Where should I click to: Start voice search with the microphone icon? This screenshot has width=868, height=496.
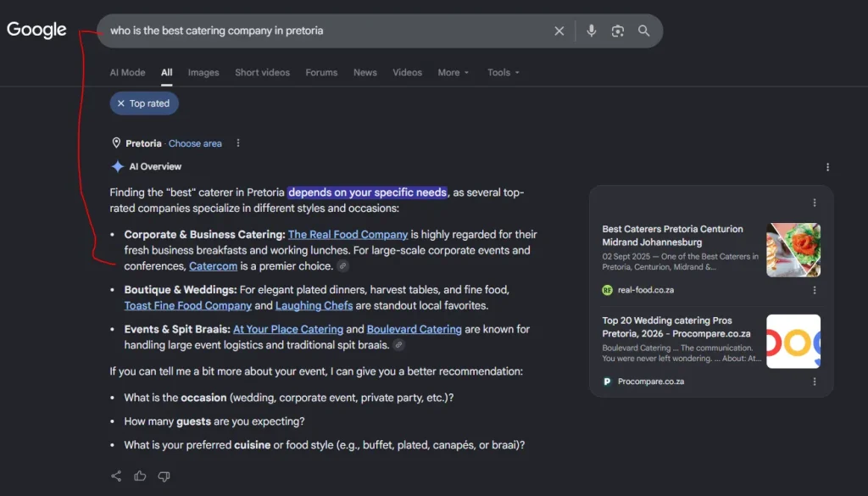591,31
